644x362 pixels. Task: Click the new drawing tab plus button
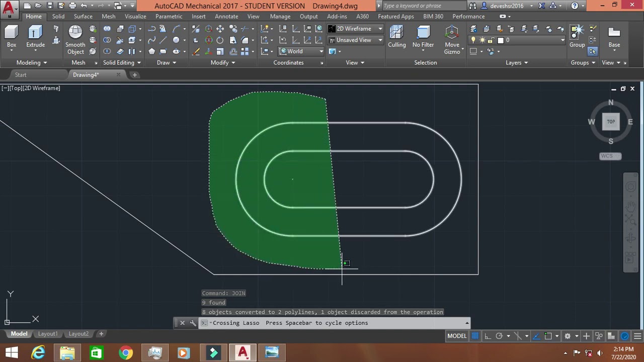tap(134, 75)
